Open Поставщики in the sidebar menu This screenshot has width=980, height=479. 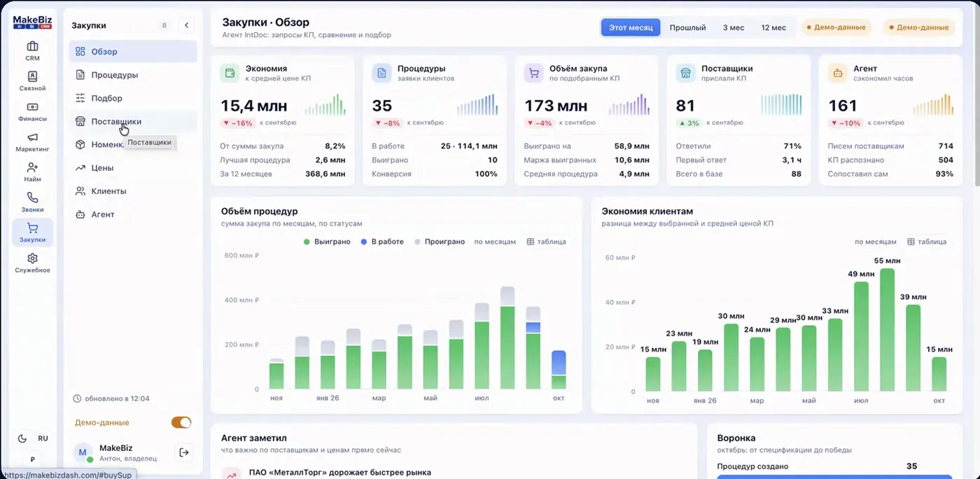(x=133, y=121)
